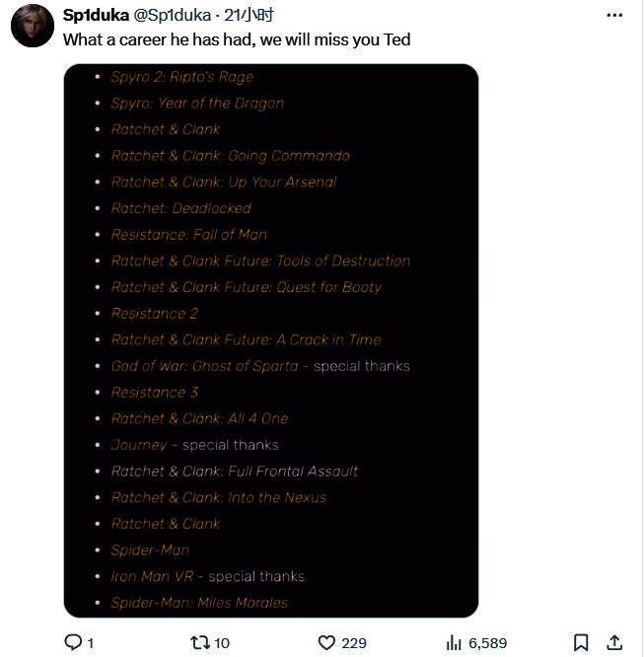
Task: Open view analytics bar chart icon
Action: tap(454, 642)
